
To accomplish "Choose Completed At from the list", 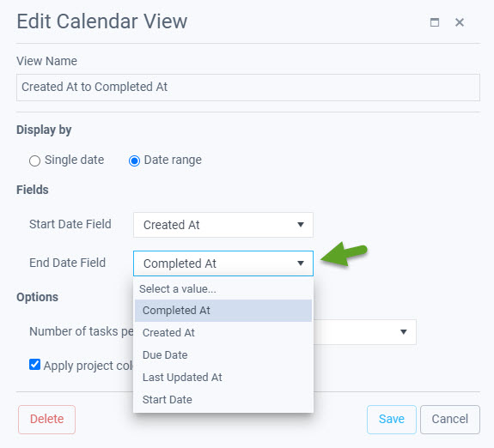I will [223, 311].
